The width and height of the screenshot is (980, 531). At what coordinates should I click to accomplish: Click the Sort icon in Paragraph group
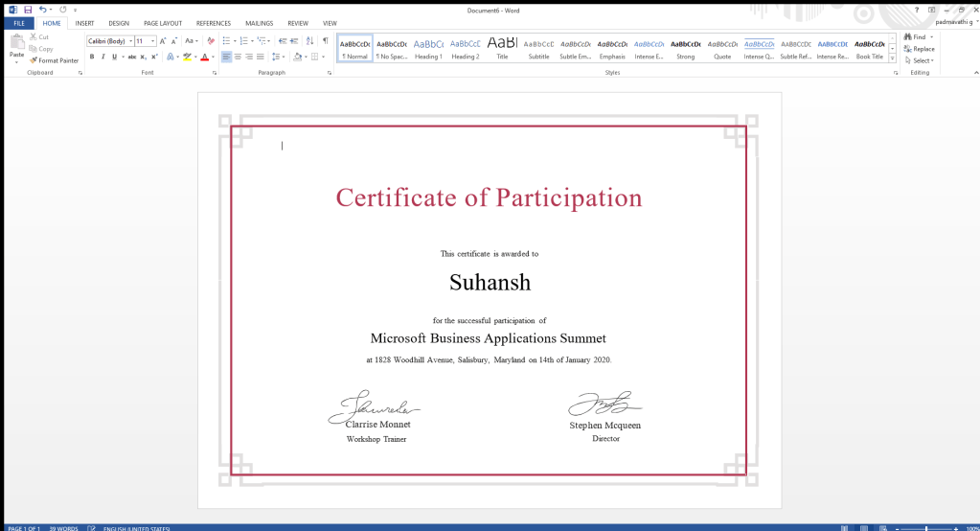310,41
